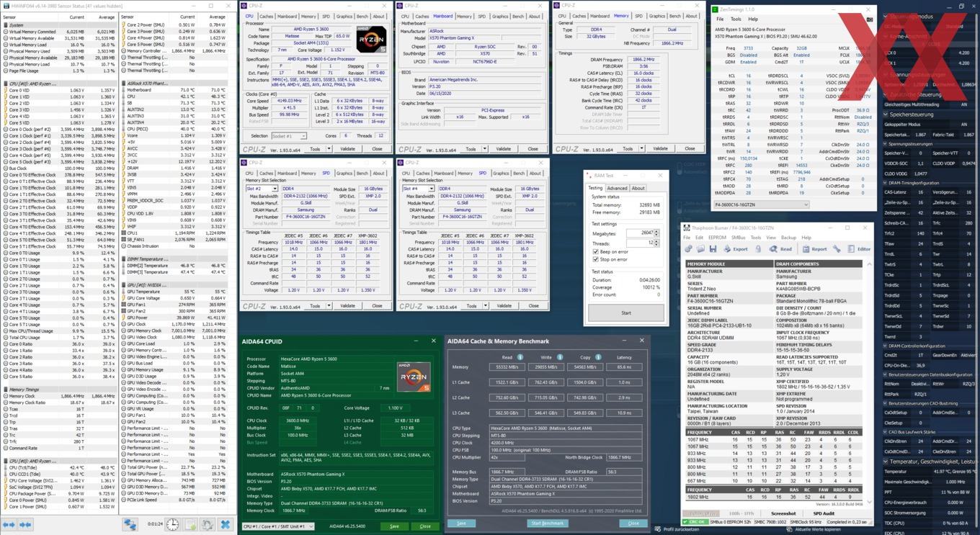Click info icon next to Read in AIDA64 benchmark
Screen dimensions: 980x535
click(x=520, y=357)
